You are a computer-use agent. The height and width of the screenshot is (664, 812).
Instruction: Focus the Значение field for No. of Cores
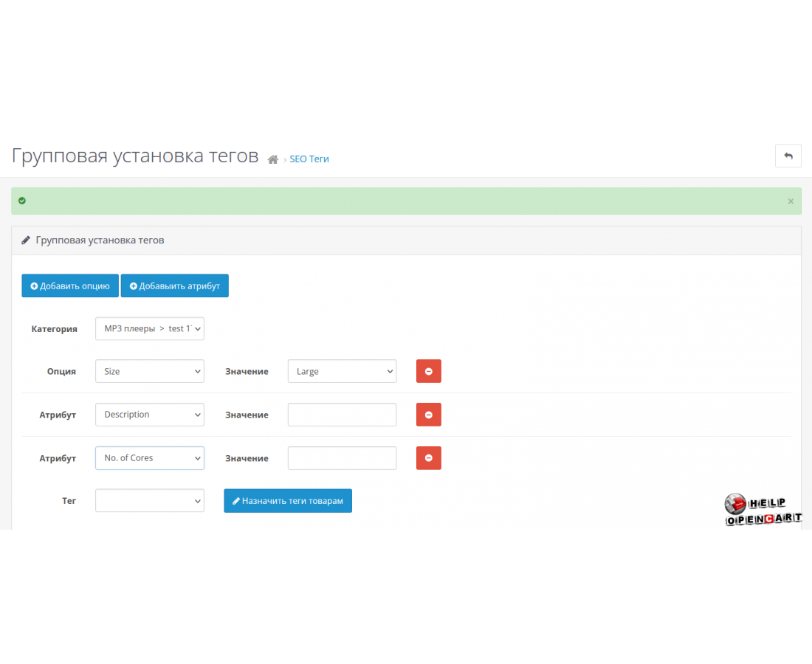[x=342, y=458]
